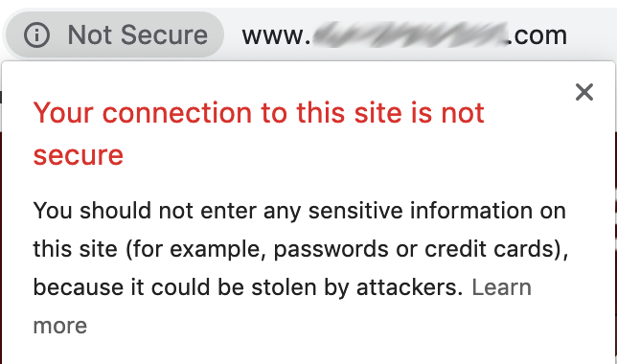The image size is (617, 364).
Task: Click the gray word "Learn" after "attackers."
Action: pyautogui.click(x=501, y=287)
